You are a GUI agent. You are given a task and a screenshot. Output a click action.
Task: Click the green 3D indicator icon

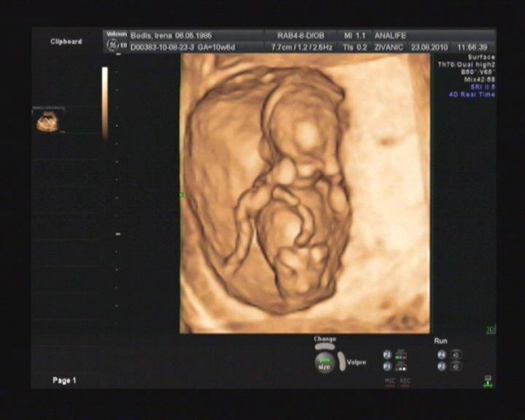pos(490,329)
